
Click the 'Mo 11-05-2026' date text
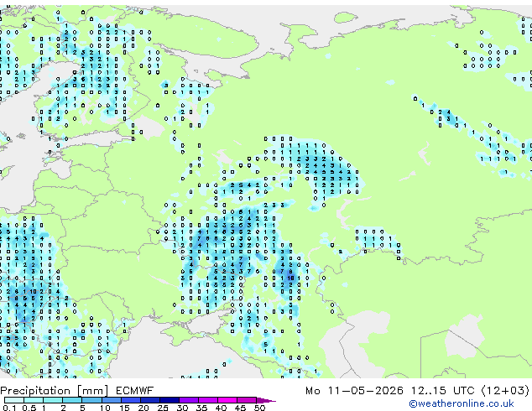coord(354,391)
